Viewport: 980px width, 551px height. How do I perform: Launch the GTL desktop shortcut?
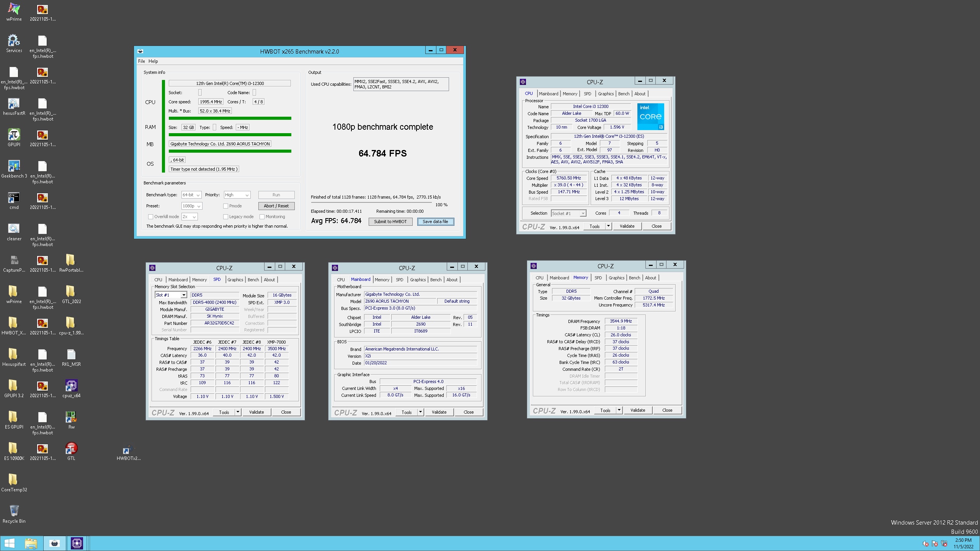pos(71,452)
